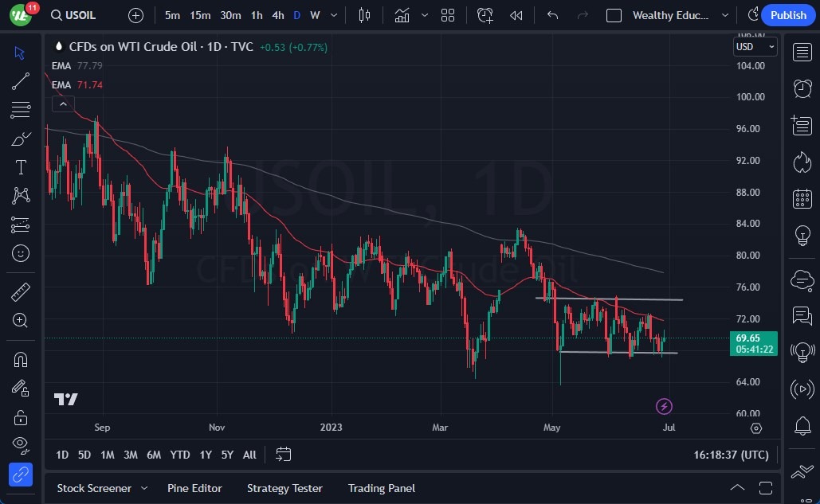Collapse the indicator legend chevron
Viewport: 820px width, 504px height.
point(62,104)
